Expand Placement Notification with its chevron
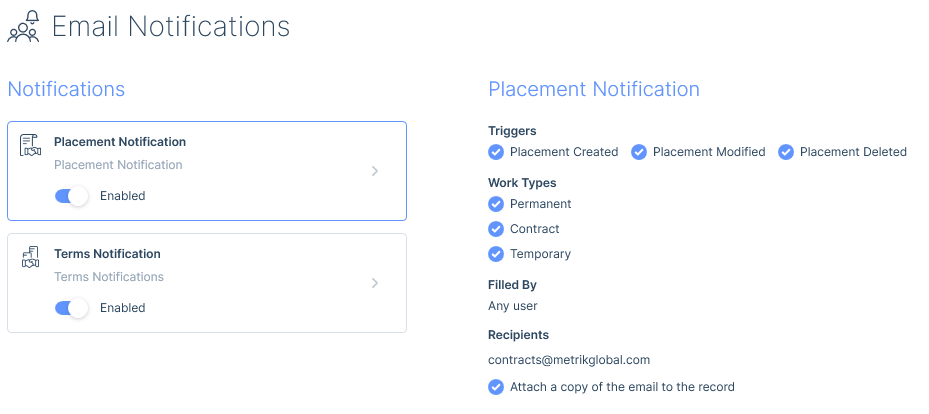 pyautogui.click(x=374, y=171)
